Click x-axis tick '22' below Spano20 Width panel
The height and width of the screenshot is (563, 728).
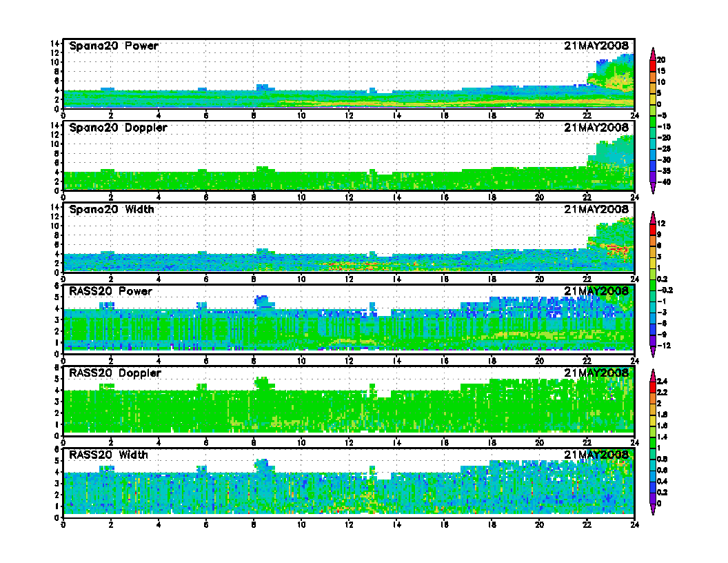[587, 279]
